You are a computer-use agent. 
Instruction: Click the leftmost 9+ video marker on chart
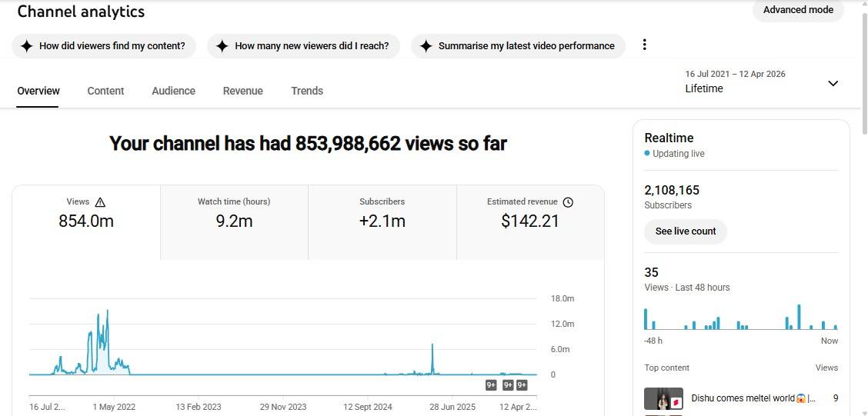[x=491, y=385]
